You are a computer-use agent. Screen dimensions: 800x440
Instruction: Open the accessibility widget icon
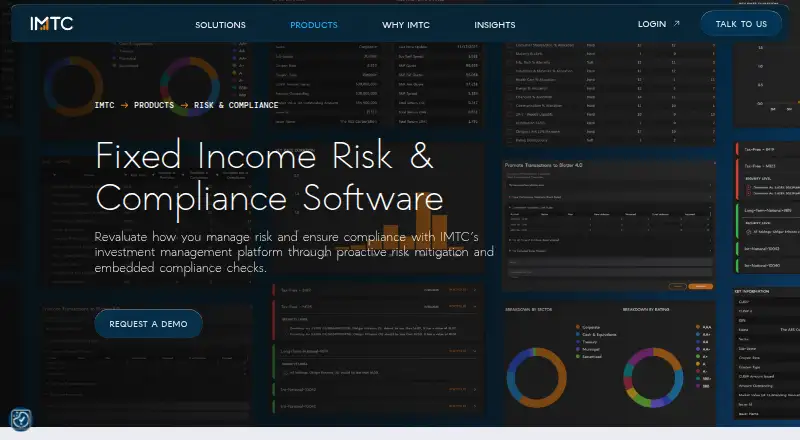pos(21,420)
